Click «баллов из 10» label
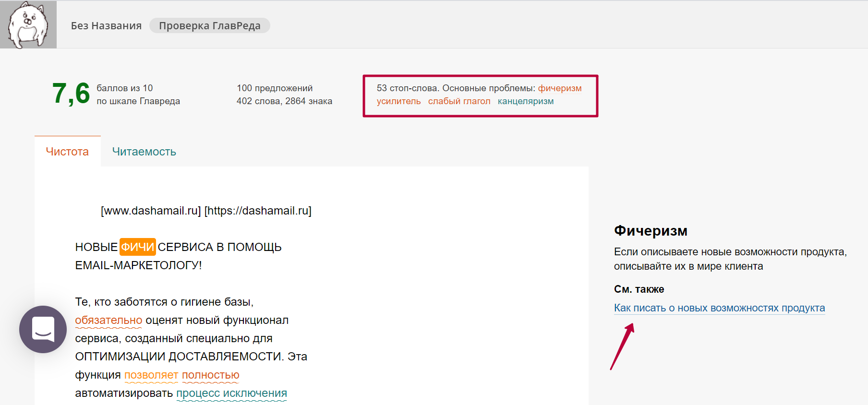 point(125,88)
